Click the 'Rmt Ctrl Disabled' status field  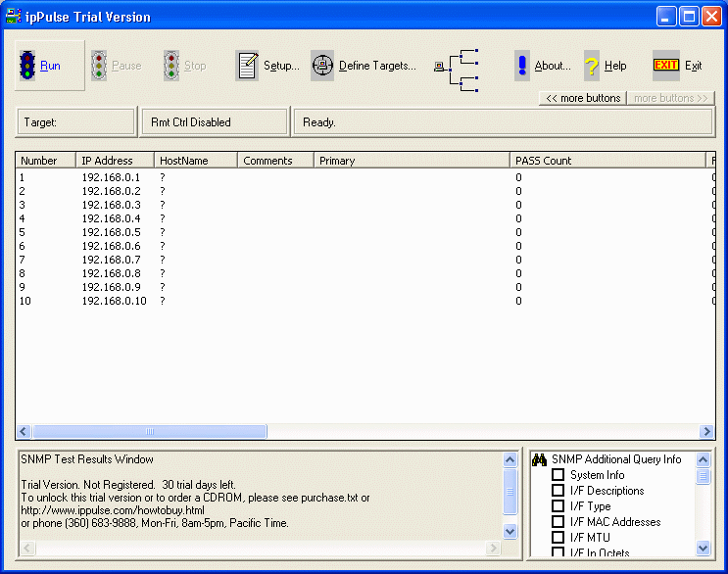[214, 122]
